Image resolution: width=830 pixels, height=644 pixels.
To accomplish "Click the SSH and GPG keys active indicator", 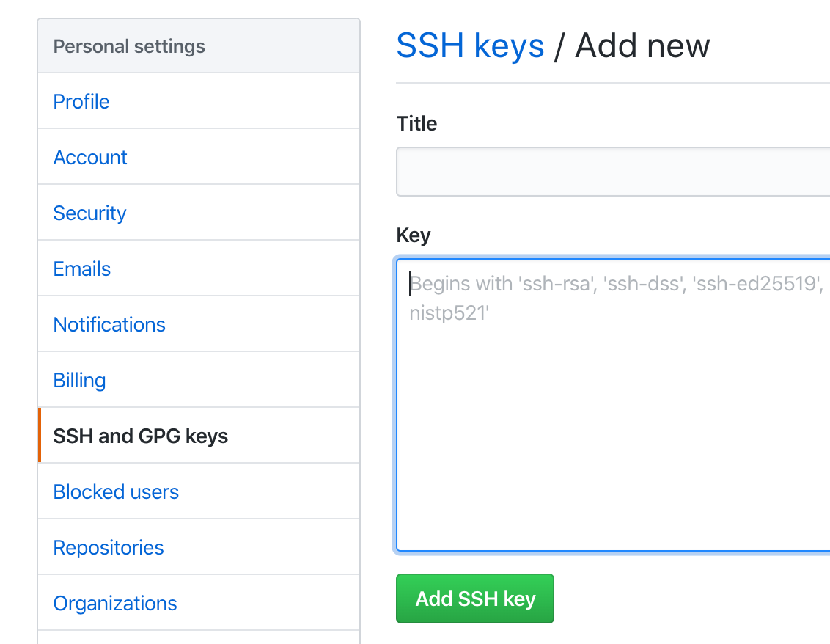I will (x=40, y=435).
